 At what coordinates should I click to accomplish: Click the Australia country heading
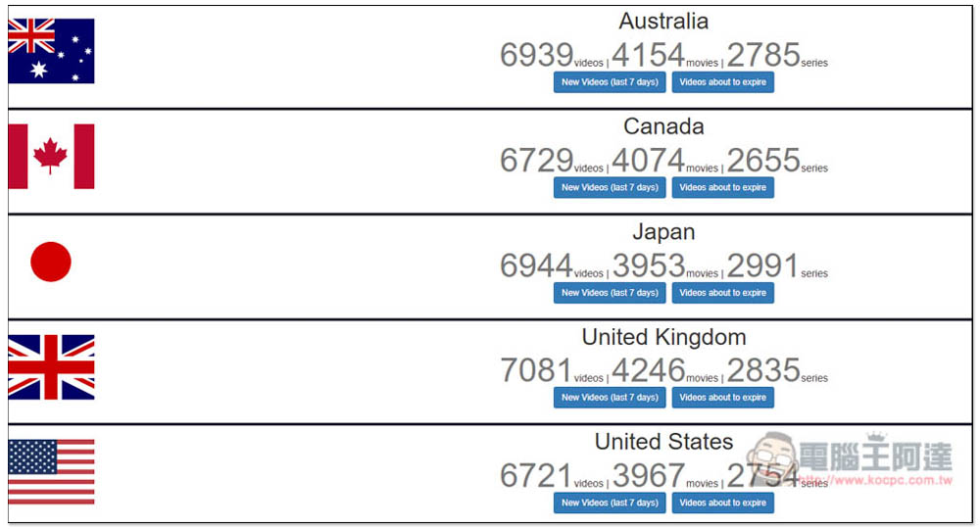click(663, 22)
